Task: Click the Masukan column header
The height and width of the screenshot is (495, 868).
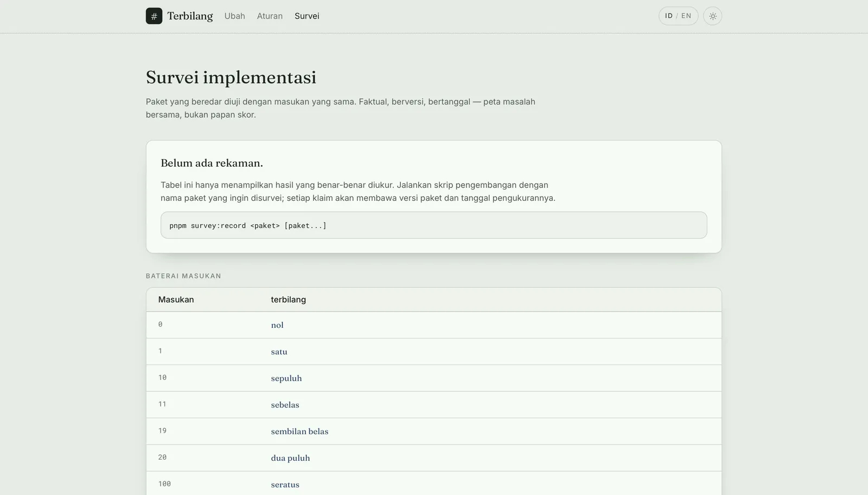Action: point(176,300)
